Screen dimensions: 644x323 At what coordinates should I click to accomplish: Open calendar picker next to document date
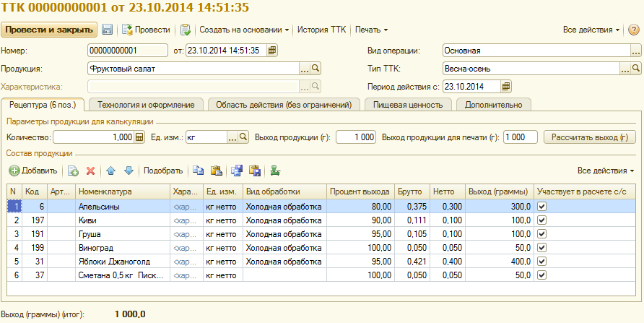tap(272, 51)
